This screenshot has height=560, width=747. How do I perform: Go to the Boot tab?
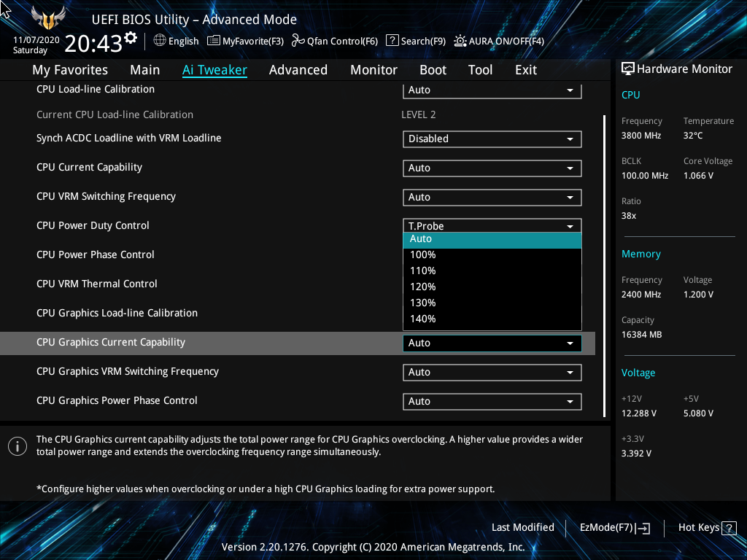[433, 70]
